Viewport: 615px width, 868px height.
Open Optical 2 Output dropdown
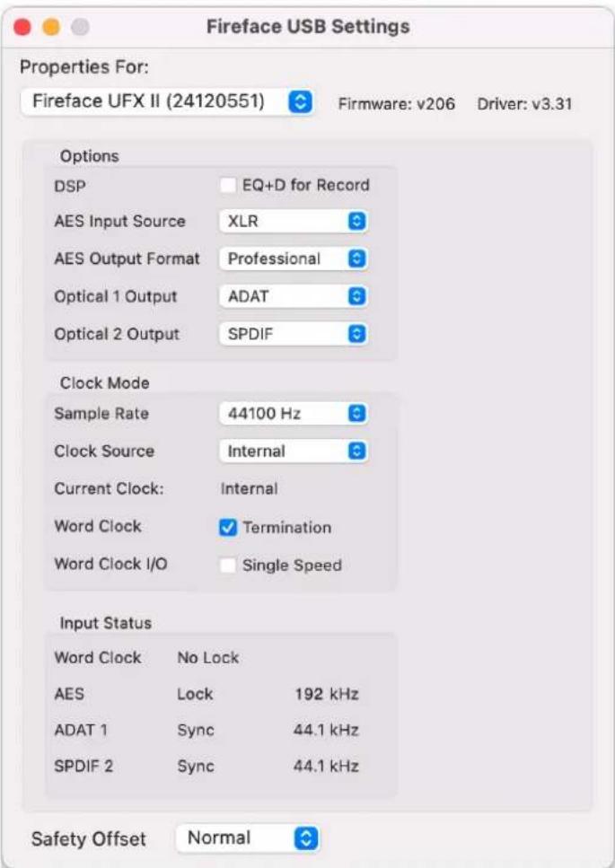pyautogui.click(x=294, y=334)
